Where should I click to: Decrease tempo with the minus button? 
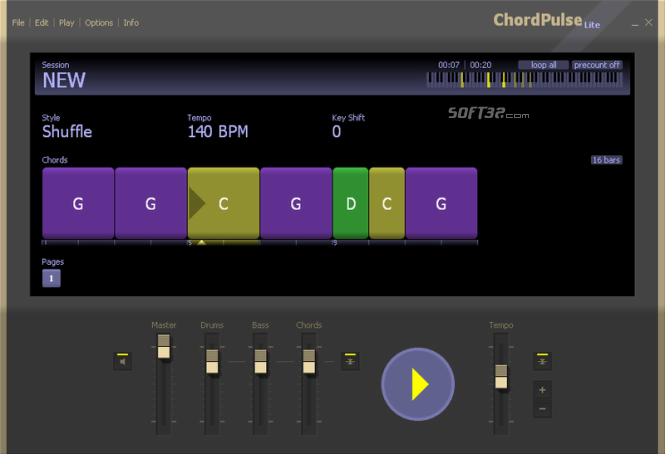click(542, 409)
